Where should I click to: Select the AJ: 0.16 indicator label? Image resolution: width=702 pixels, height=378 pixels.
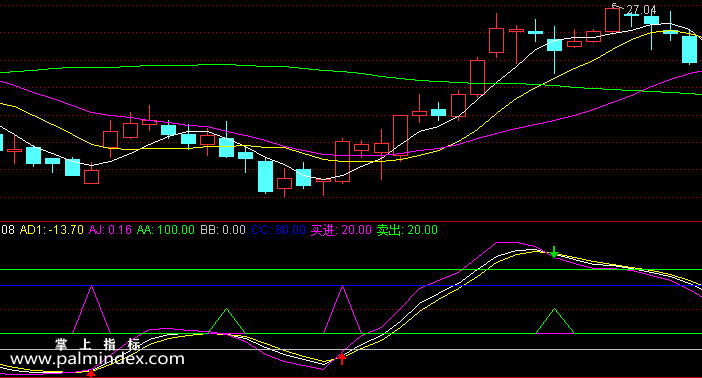tap(110, 230)
